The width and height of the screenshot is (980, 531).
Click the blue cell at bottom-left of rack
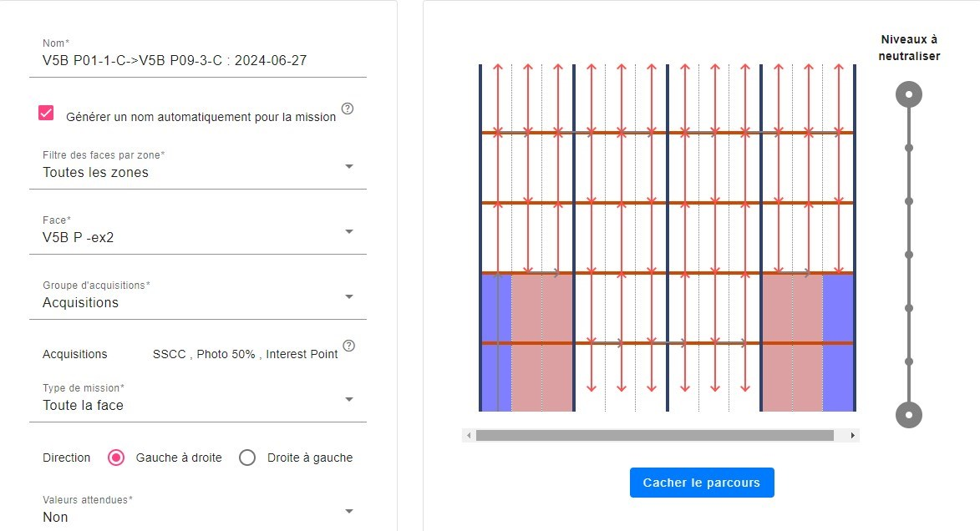click(x=497, y=378)
